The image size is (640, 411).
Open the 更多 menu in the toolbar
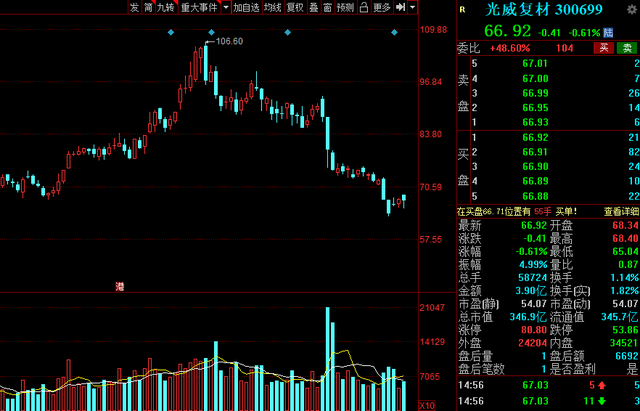tap(382, 7)
